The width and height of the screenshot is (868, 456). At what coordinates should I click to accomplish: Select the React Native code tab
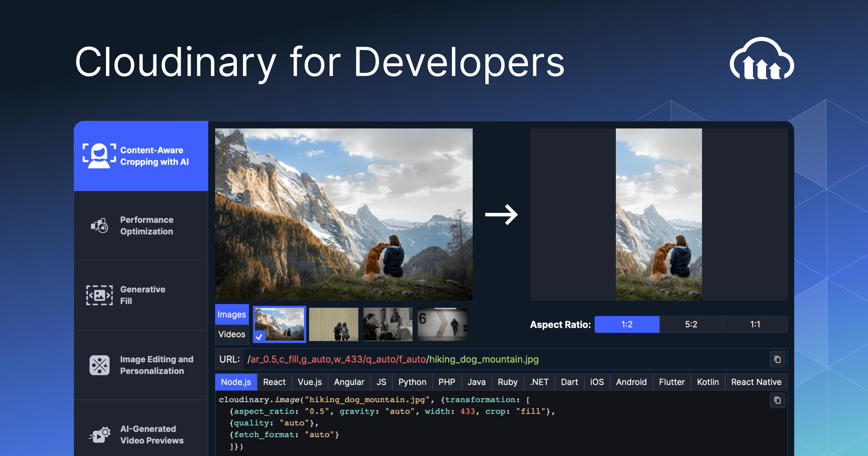pyautogui.click(x=756, y=382)
